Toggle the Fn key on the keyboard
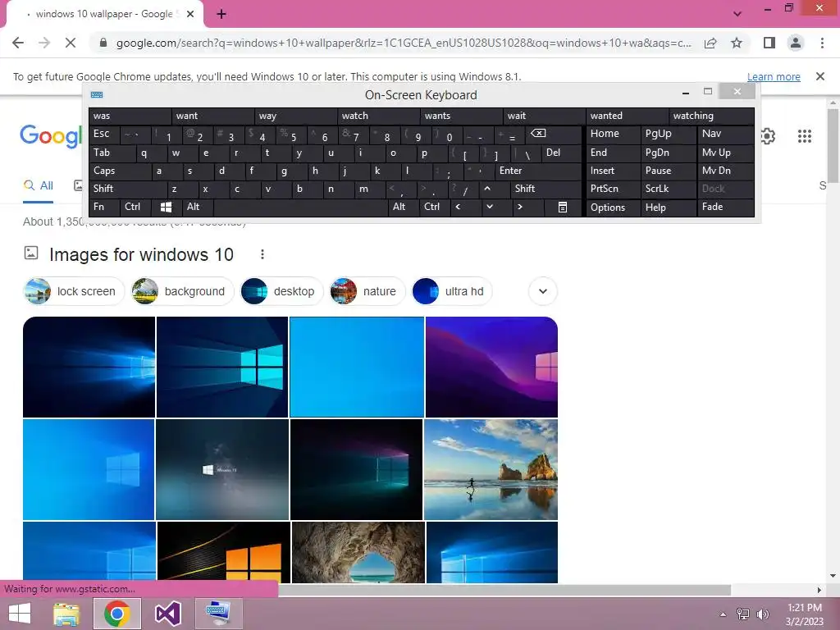 click(104, 207)
